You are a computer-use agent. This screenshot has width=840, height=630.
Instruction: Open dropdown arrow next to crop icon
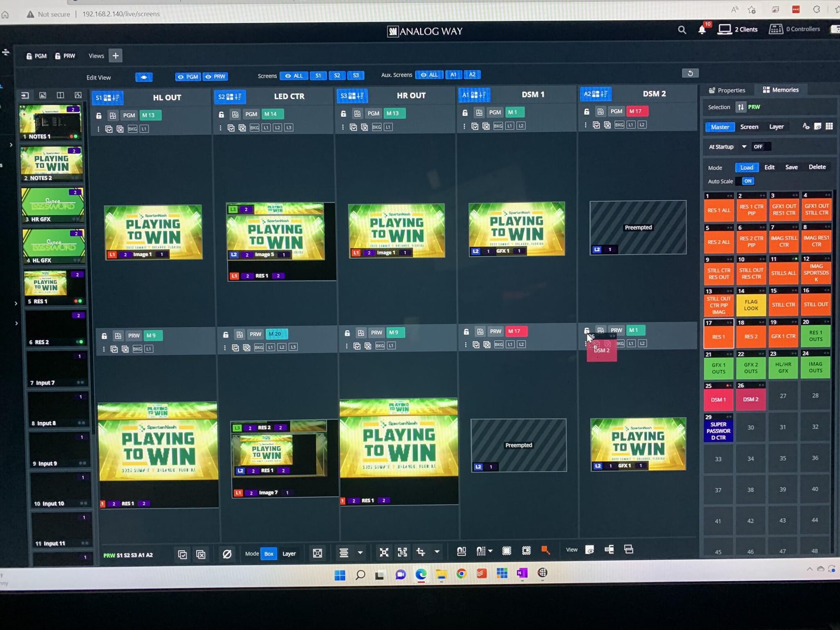tap(437, 552)
